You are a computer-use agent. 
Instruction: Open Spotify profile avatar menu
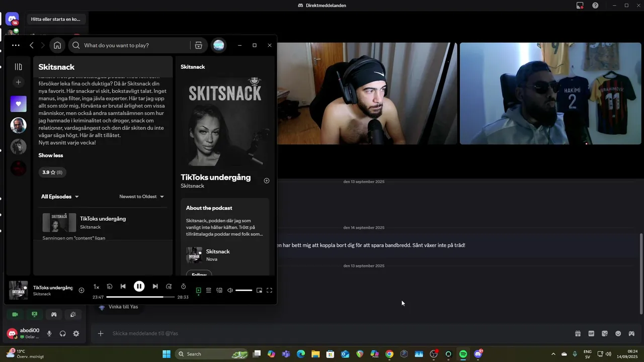tap(218, 45)
